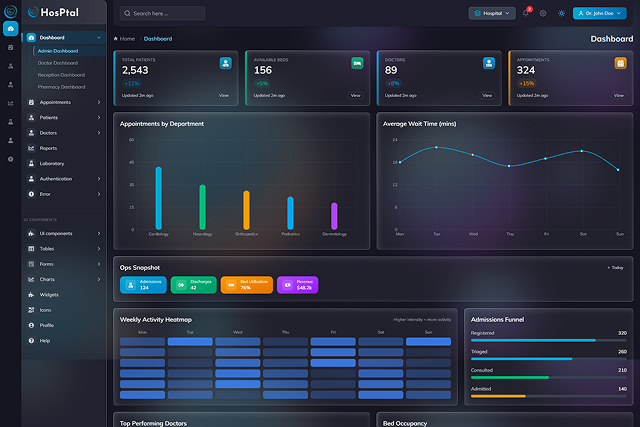
Task: Click the Dermatology purple bar
Action: pos(334,216)
